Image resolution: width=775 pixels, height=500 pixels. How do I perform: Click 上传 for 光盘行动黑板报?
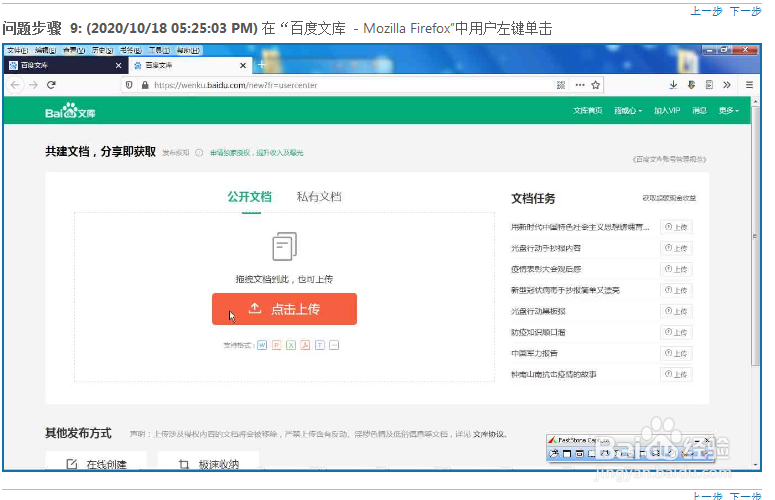[x=676, y=311]
